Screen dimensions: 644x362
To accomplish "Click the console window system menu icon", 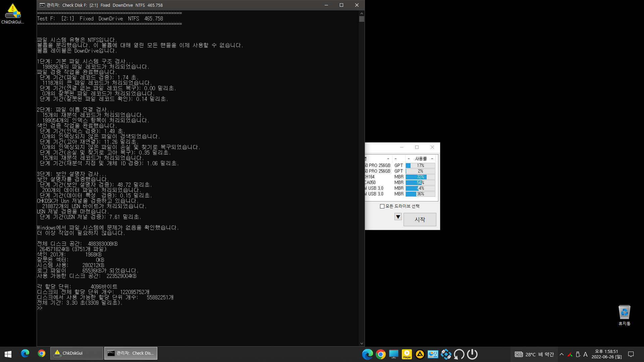I will click(42, 5).
